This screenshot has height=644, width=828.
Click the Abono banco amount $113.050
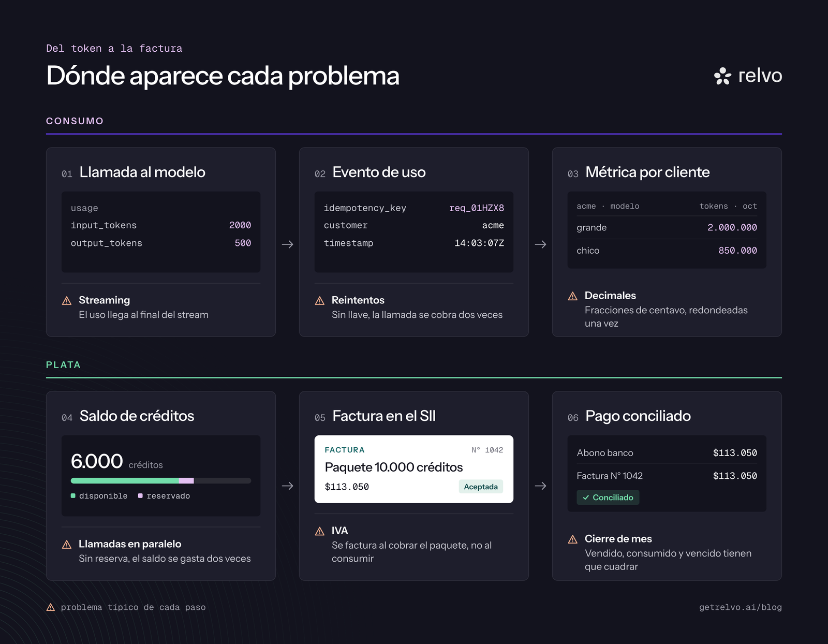[x=735, y=453]
